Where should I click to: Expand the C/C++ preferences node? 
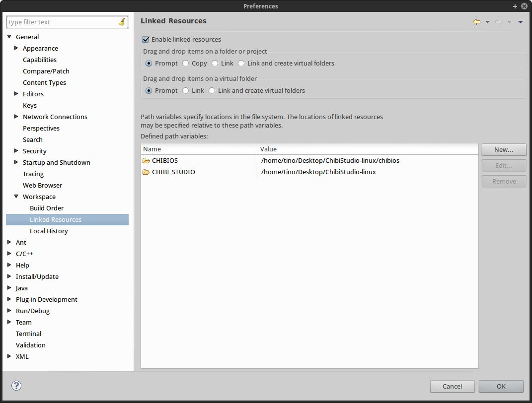click(9, 254)
